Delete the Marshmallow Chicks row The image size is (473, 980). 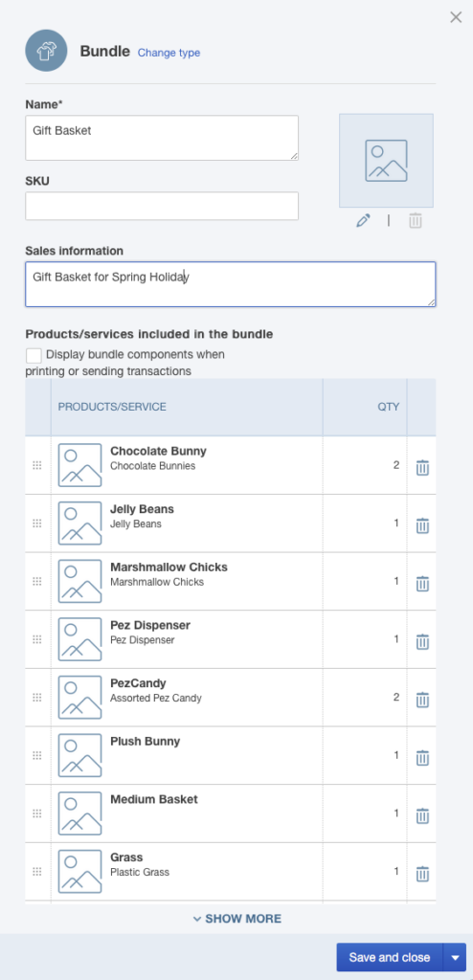coord(422,583)
